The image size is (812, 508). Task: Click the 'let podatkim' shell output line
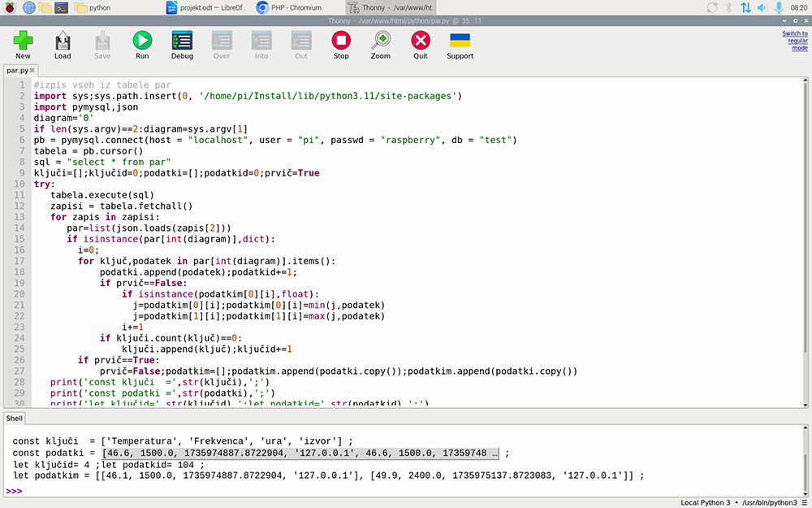(328, 475)
